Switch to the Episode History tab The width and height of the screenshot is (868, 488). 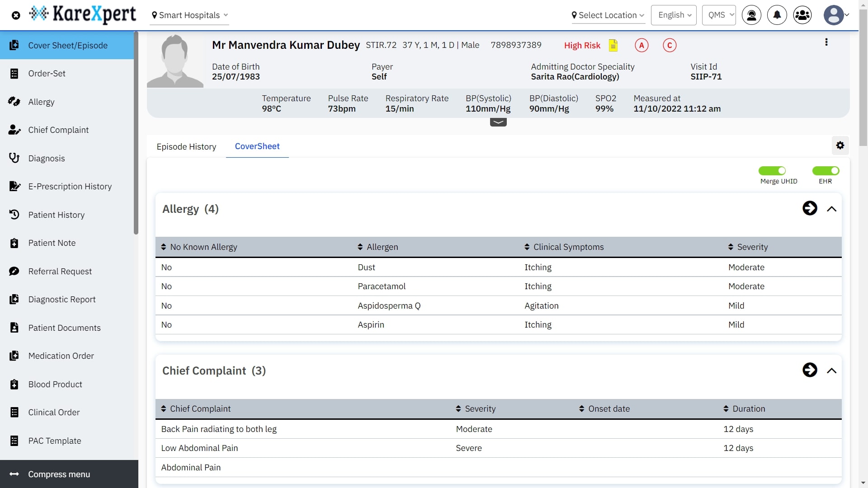coord(186,146)
